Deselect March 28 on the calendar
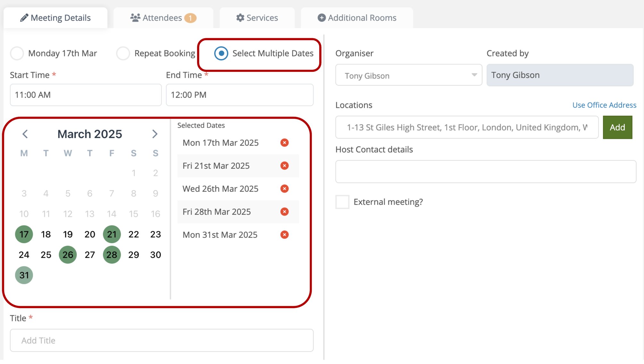 coord(112,255)
